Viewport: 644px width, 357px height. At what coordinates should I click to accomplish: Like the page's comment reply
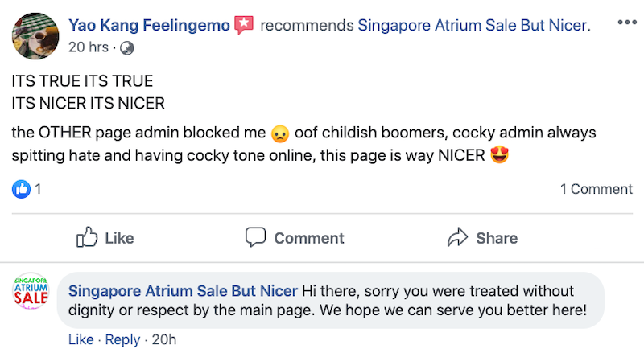pyautogui.click(x=80, y=340)
